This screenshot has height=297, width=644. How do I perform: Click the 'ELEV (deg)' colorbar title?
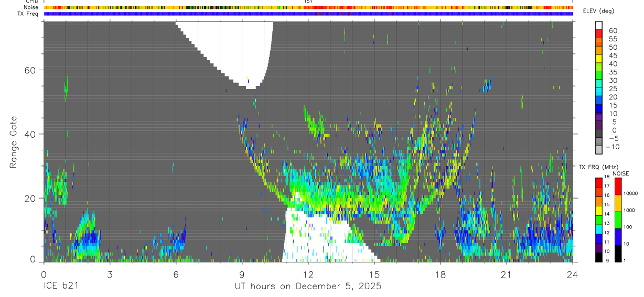point(598,12)
